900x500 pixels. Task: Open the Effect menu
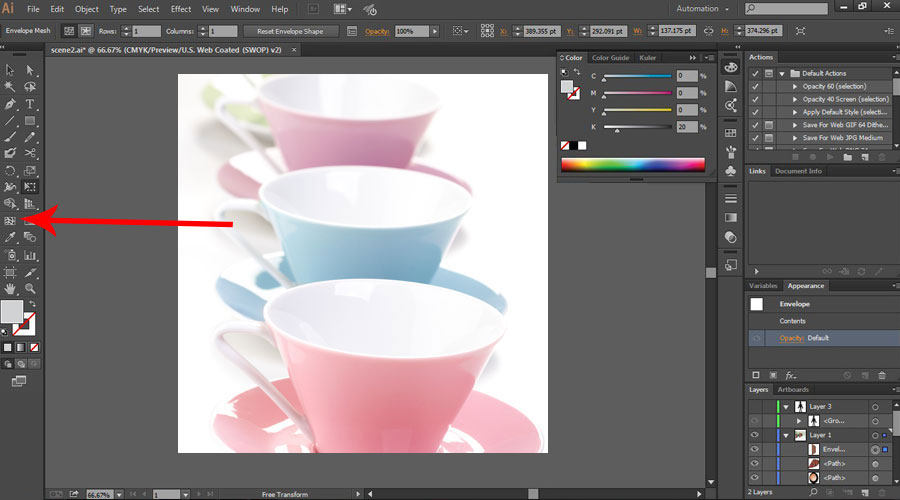pos(180,9)
